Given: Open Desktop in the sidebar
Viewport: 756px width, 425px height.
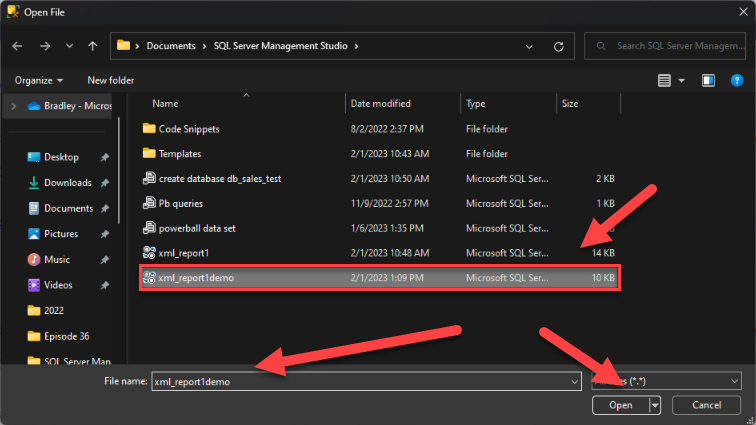Looking at the screenshot, I should point(61,157).
